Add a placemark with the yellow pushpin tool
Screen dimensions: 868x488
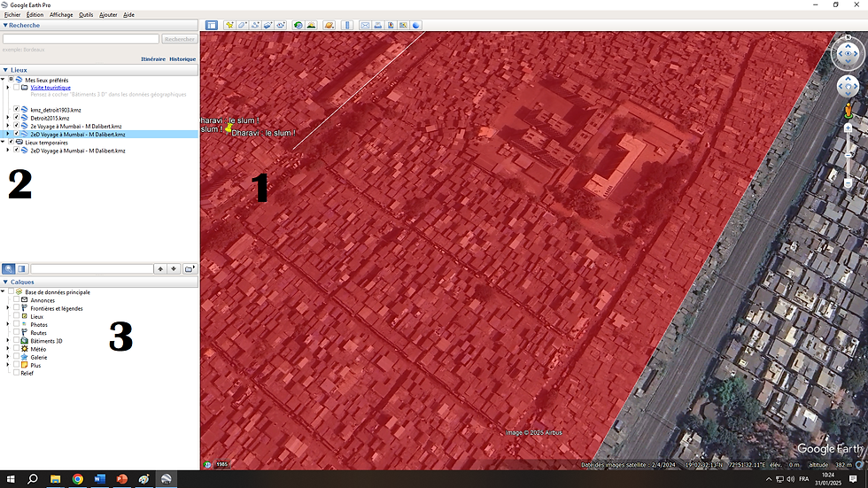(229, 25)
